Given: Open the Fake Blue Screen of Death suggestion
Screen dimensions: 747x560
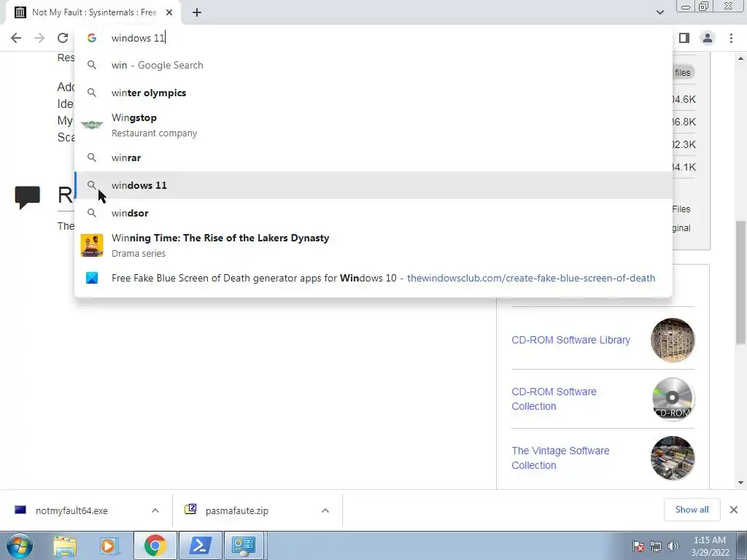Looking at the screenshot, I should tap(373, 278).
